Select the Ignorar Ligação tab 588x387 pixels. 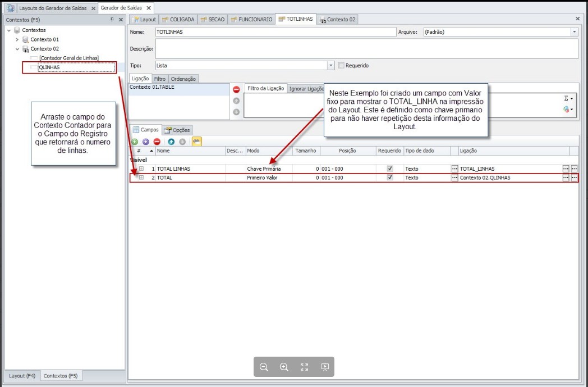pos(306,89)
